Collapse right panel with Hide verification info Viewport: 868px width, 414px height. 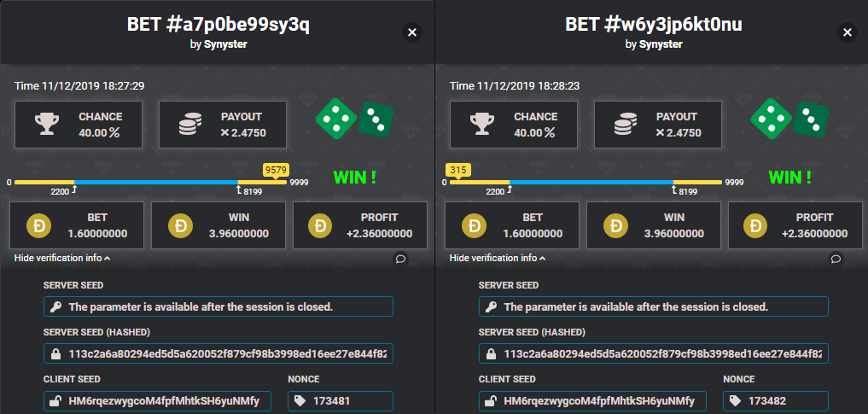(x=497, y=258)
